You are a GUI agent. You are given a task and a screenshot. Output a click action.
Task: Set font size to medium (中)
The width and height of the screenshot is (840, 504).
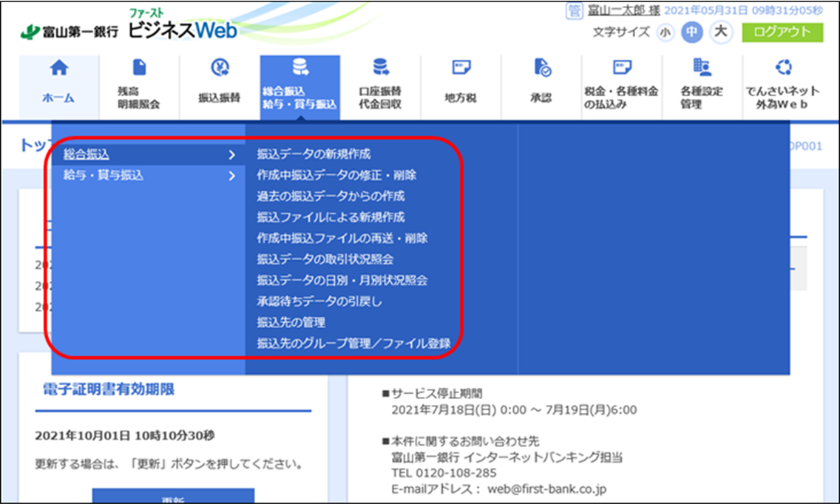tap(691, 33)
